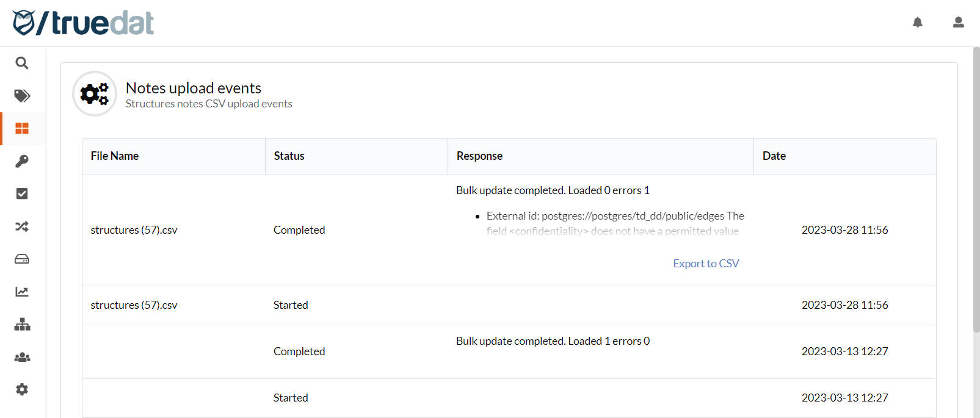Open the notifications bell

(x=918, y=22)
